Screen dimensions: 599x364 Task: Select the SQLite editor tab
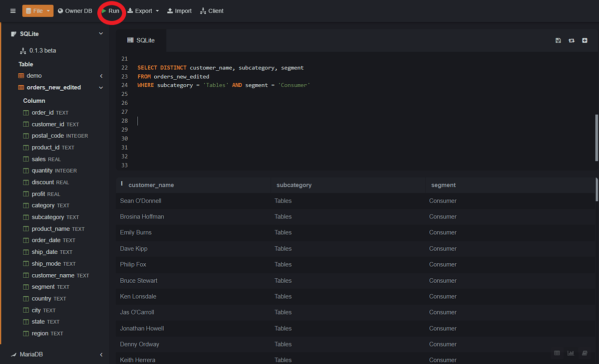[x=141, y=40]
